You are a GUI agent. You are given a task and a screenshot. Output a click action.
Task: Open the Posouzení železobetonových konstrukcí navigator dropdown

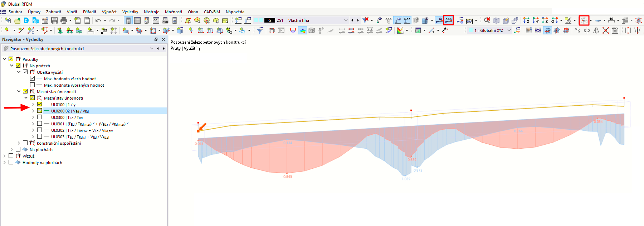[x=152, y=48]
